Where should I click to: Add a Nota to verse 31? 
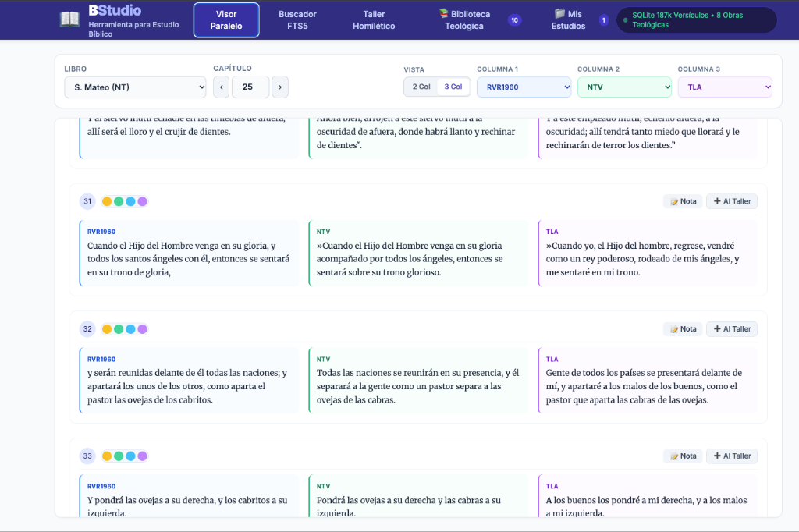pos(683,201)
